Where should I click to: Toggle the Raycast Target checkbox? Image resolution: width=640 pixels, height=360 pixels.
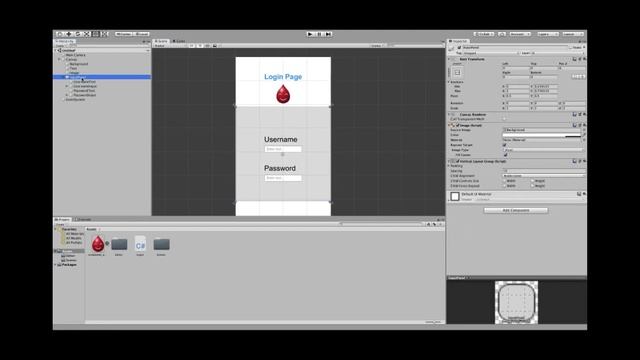tap(505, 145)
